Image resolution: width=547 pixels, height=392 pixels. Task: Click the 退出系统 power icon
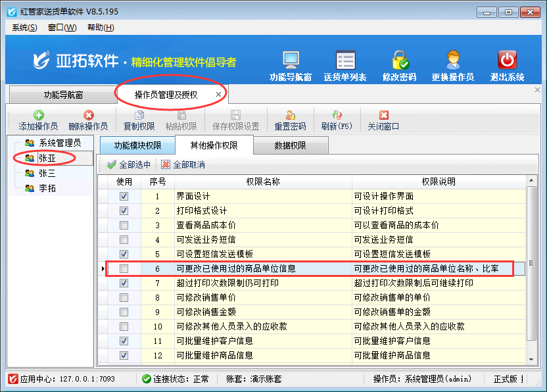(x=507, y=62)
